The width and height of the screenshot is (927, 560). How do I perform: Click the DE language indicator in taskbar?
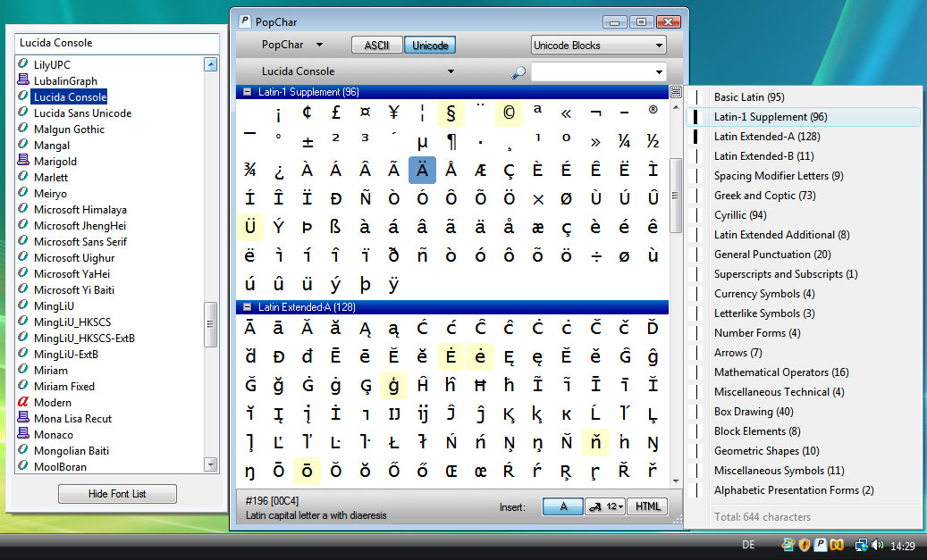tap(748, 545)
